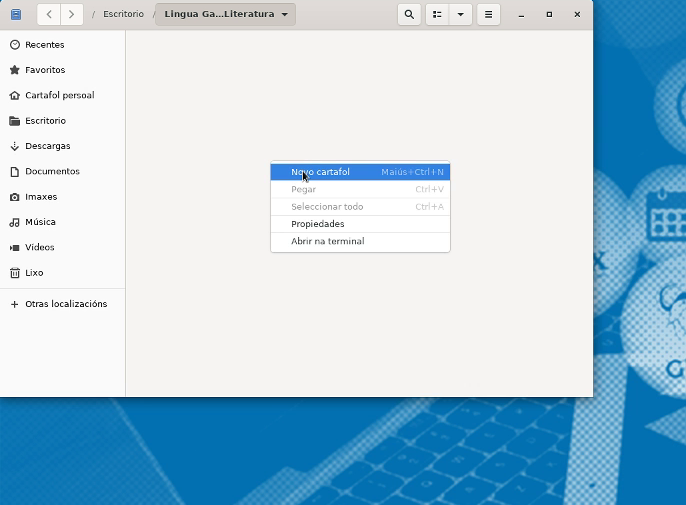Go back with the left arrow
Screen dimensions: 686x505
click(x=50, y=15)
